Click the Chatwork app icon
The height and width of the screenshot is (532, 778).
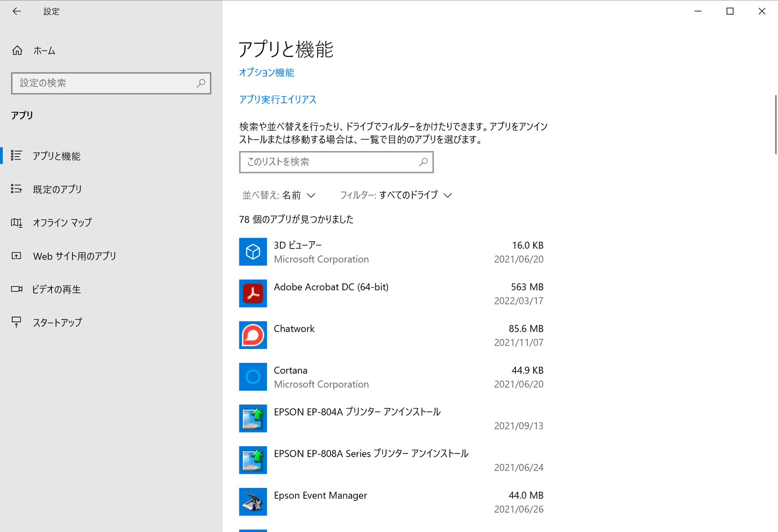tap(253, 335)
